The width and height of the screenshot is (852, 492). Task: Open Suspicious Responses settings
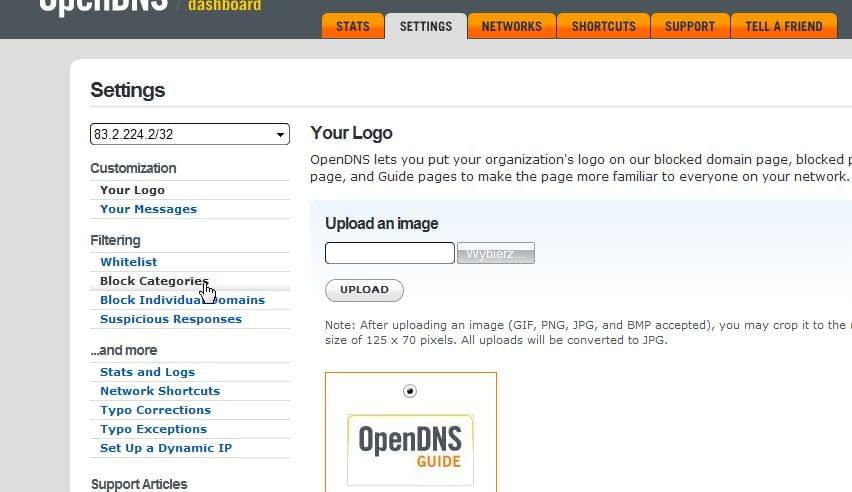171,319
